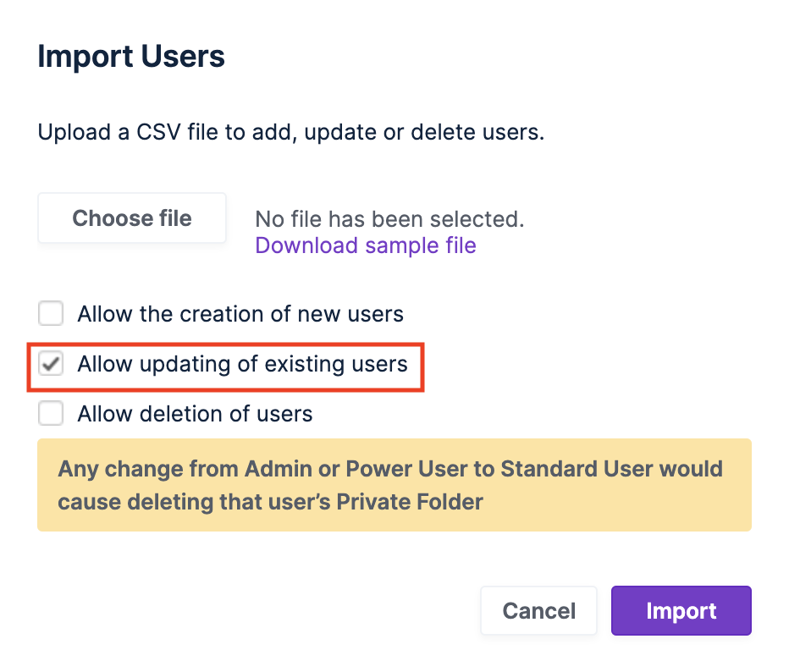Screen dimensions: 789x672
Task: Confirm the import with the purple Import button
Action: click(681, 610)
